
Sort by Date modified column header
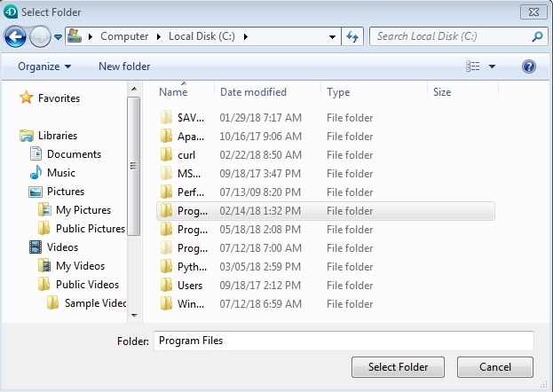pos(253,92)
